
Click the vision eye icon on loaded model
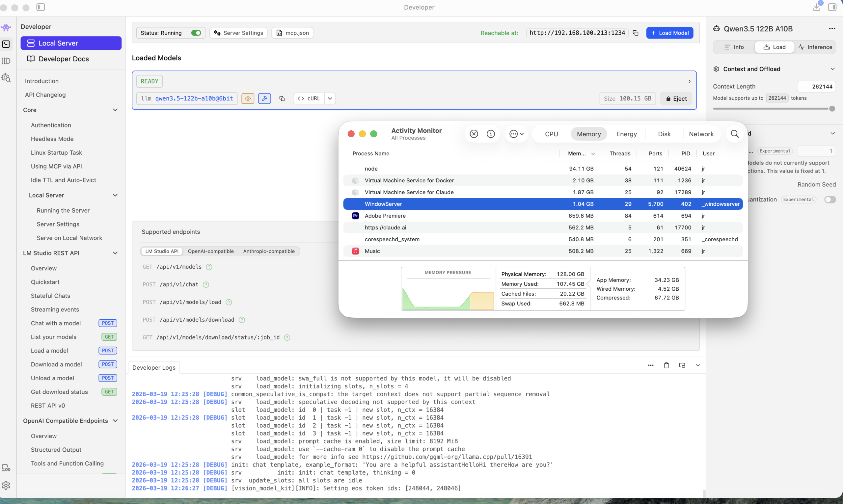pyautogui.click(x=248, y=98)
